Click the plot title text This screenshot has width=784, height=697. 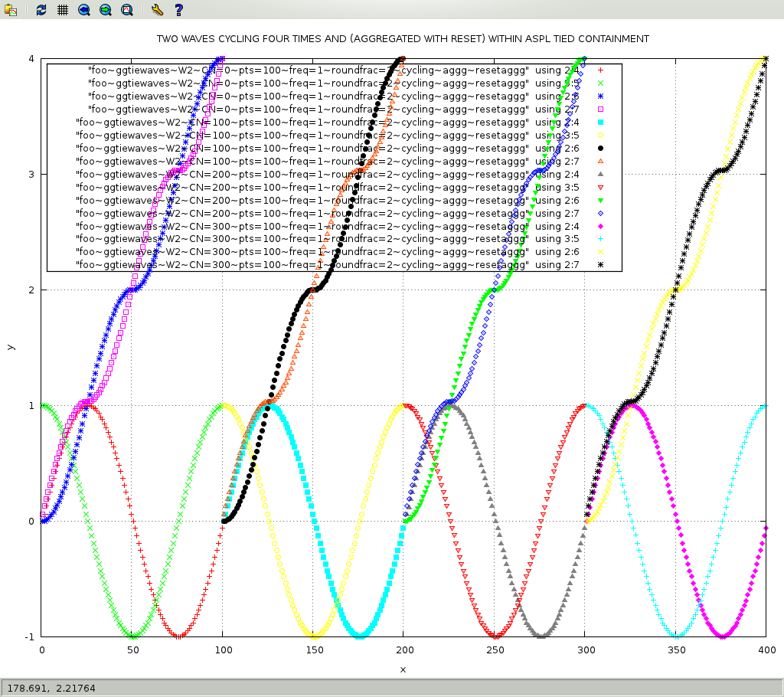click(403, 38)
